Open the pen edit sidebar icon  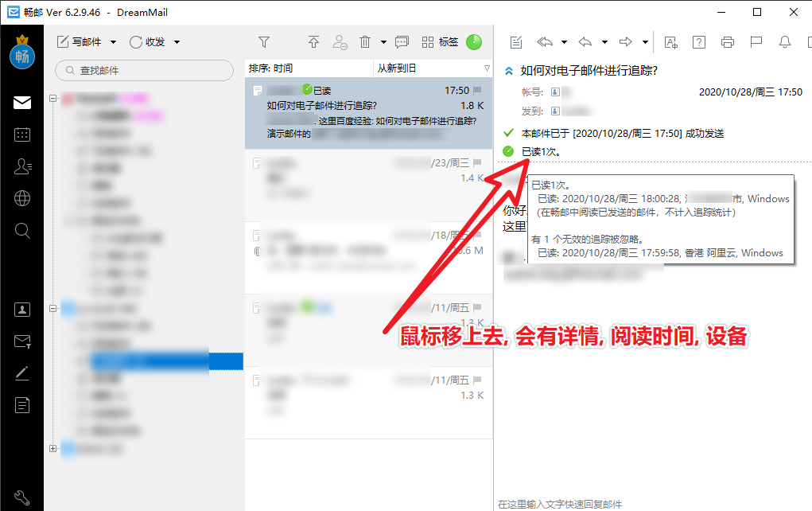[21, 373]
